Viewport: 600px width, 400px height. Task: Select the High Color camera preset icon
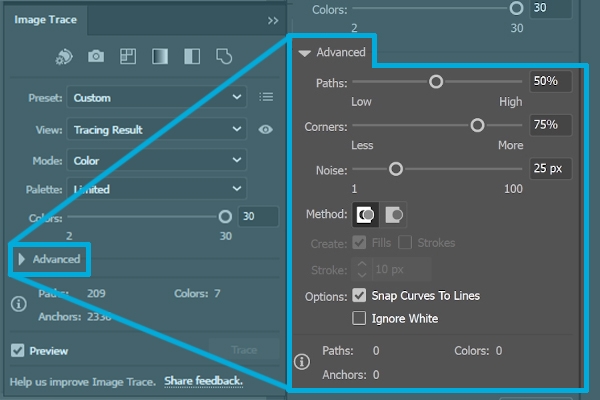coord(96,57)
